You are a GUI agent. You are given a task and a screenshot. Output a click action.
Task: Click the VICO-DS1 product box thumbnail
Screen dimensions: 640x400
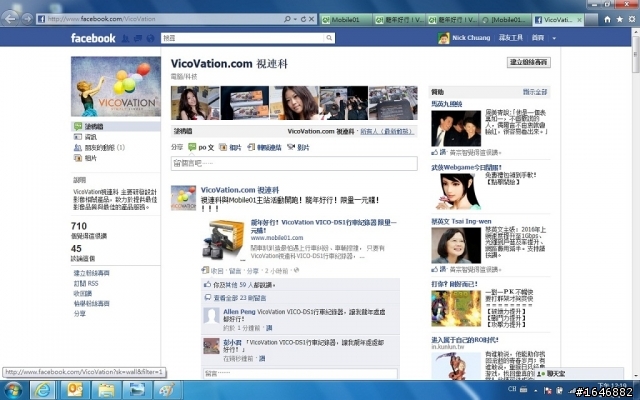[x=224, y=241]
